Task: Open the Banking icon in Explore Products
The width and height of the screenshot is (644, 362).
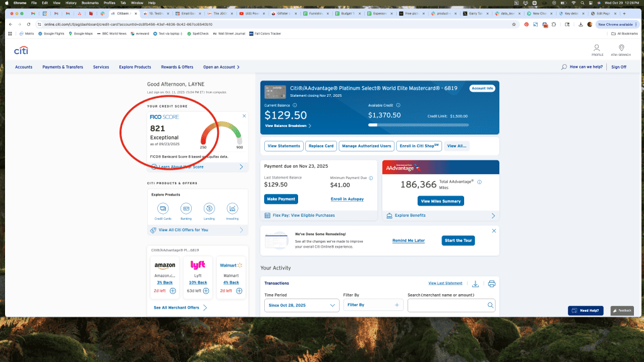Action: pyautogui.click(x=186, y=208)
